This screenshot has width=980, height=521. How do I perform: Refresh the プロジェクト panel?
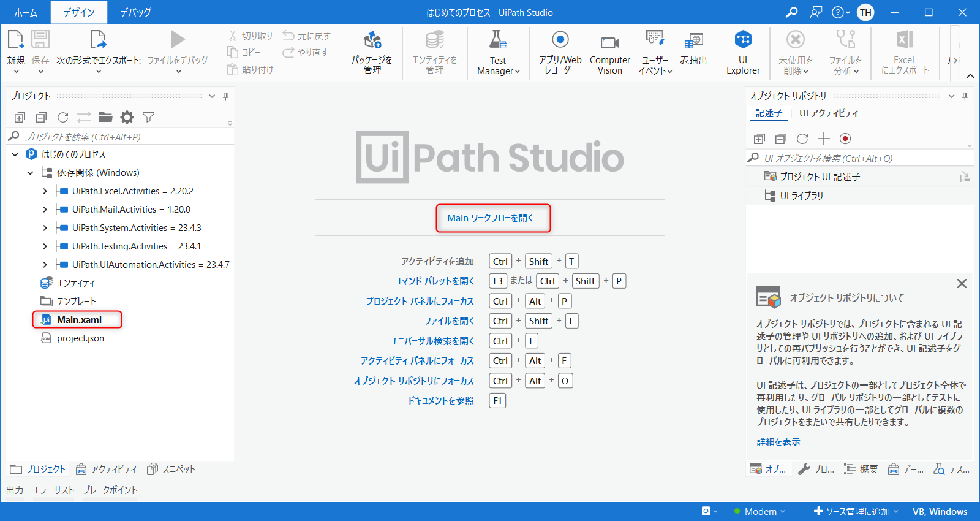[62, 117]
